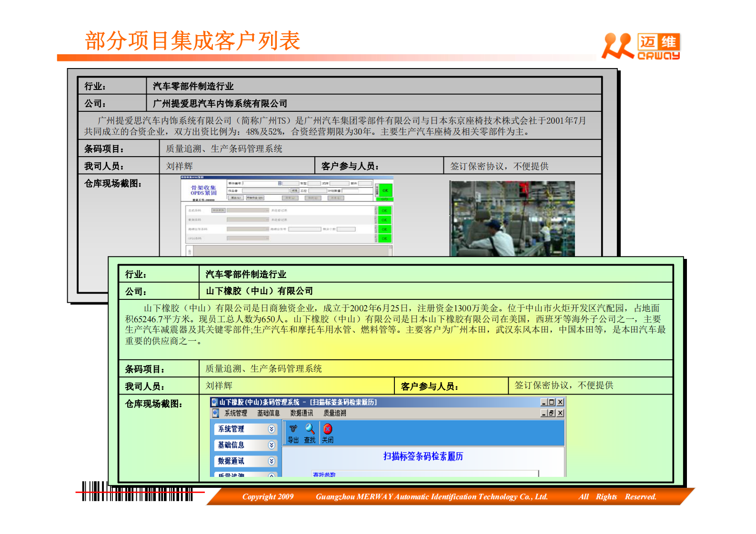Click the green OK box in 总成条码 row

[x=384, y=210]
